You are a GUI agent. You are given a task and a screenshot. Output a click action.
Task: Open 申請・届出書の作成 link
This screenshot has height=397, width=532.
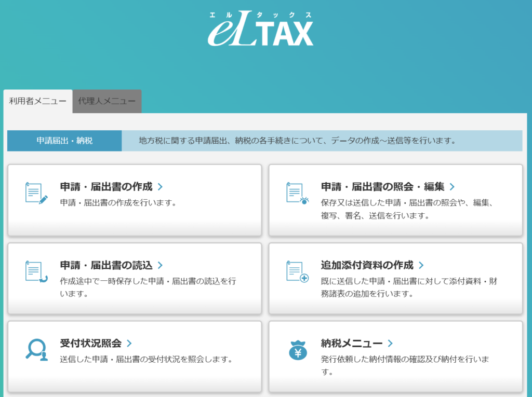106,187
